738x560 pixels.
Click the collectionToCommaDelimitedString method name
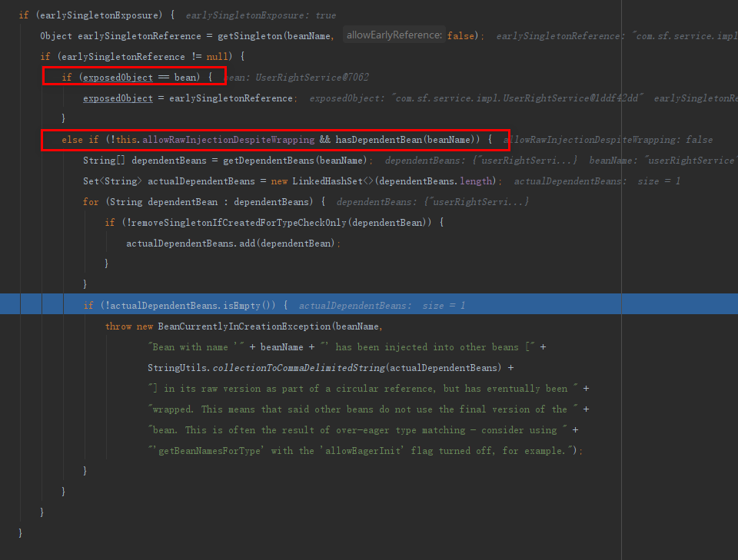(299, 368)
